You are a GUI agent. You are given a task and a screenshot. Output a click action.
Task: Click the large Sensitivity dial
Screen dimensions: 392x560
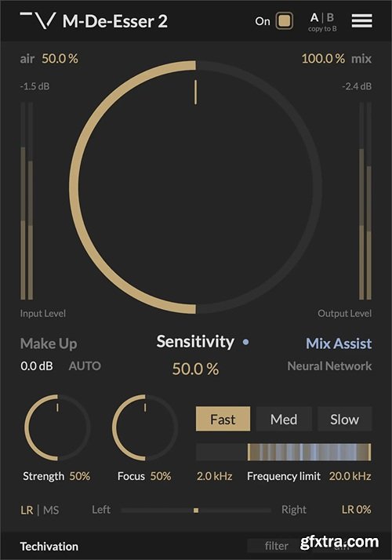pos(196,187)
